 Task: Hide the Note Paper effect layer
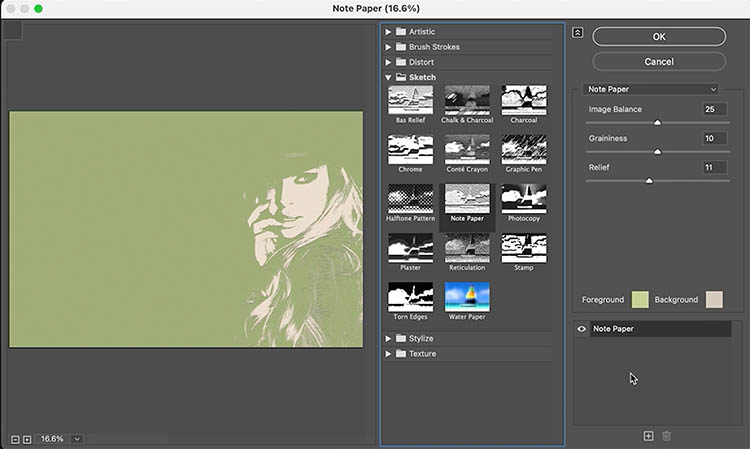[x=582, y=329]
